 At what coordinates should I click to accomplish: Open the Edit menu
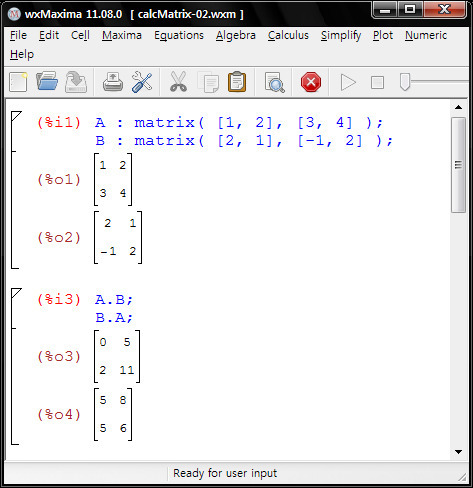click(49, 35)
